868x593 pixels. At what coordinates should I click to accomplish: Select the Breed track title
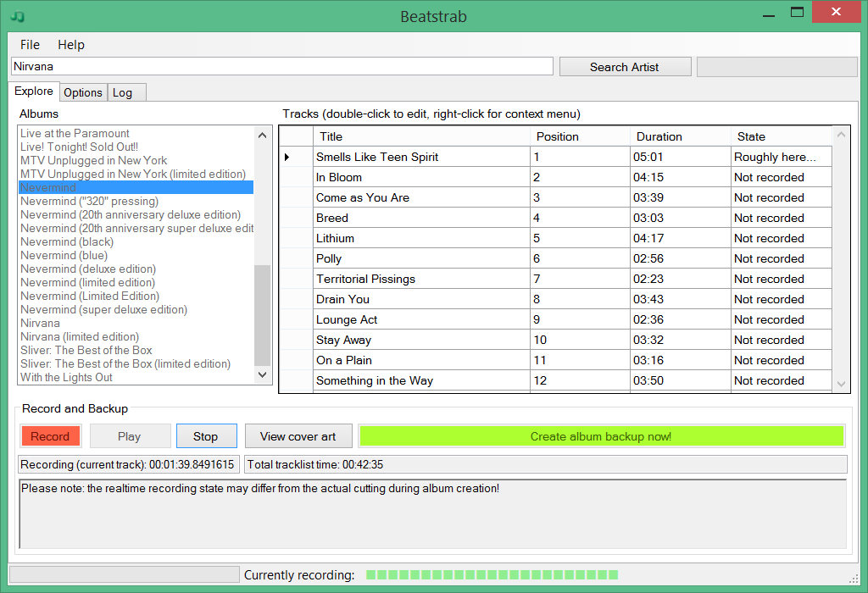click(421, 219)
